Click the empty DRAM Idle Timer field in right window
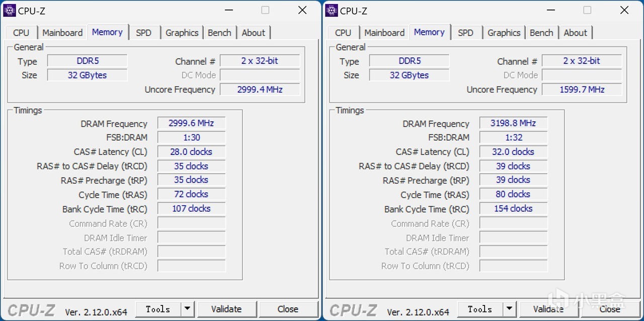Viewport: 644px width, 321px height. click(513, 237)
